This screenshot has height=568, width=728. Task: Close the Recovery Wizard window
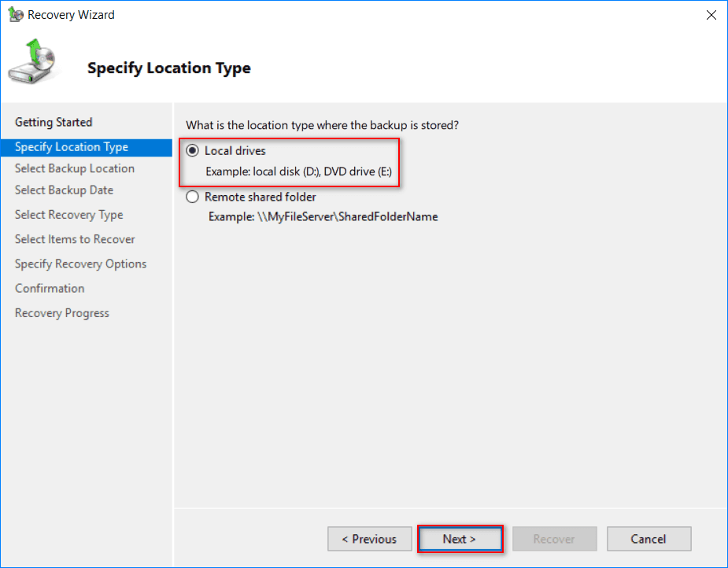point(711,14)
